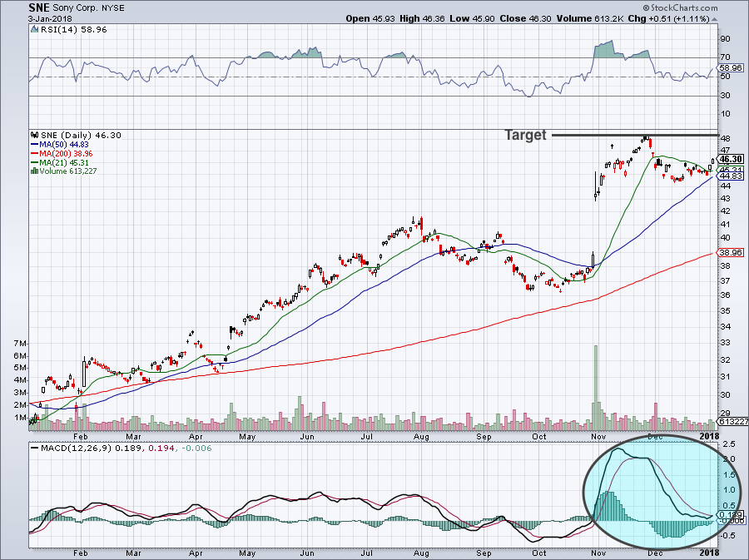Click the RSI indicator icon beside RSI(14)
The image size is (749, 560).
[34, 30]
